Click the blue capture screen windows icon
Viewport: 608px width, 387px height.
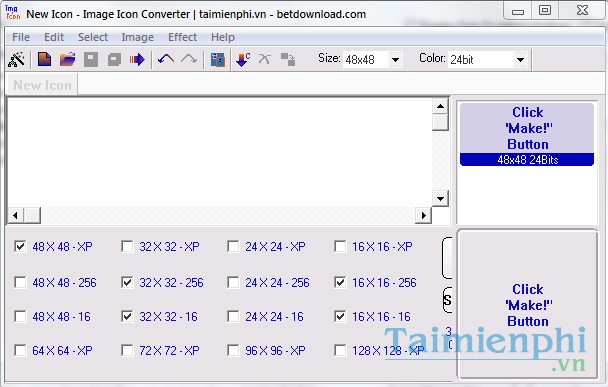coord(218,60)
